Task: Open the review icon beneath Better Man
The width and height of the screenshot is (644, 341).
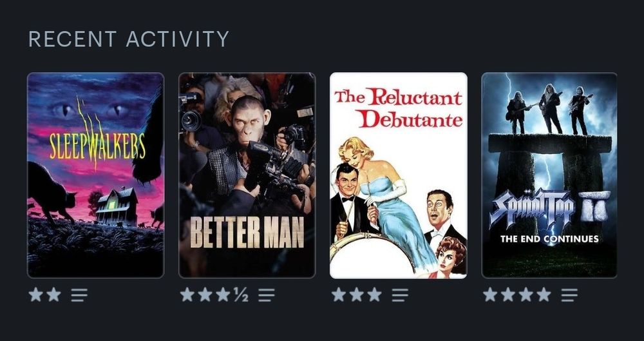Action: click(x=267, y=295)
